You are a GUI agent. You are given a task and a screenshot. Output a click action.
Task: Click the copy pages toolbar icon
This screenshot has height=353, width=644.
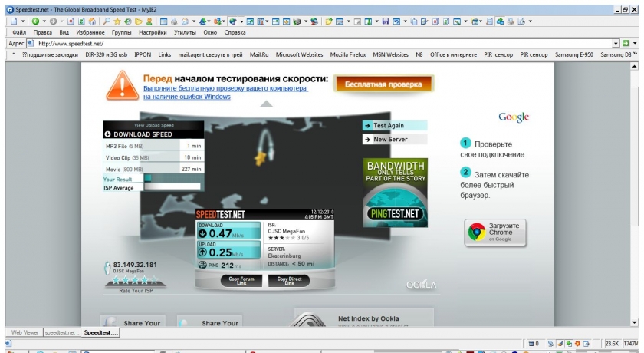pos(413,21)
